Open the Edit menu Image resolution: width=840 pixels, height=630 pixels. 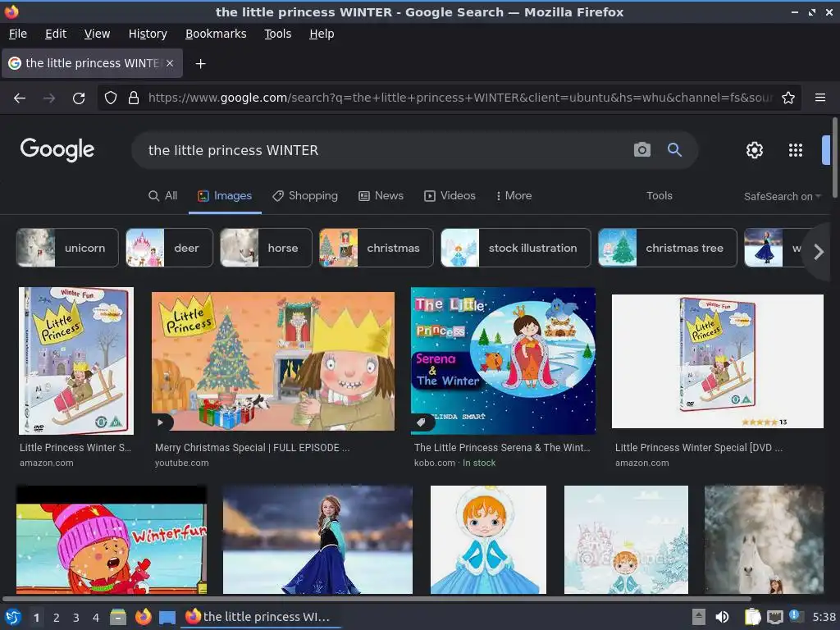coord(56,34)
